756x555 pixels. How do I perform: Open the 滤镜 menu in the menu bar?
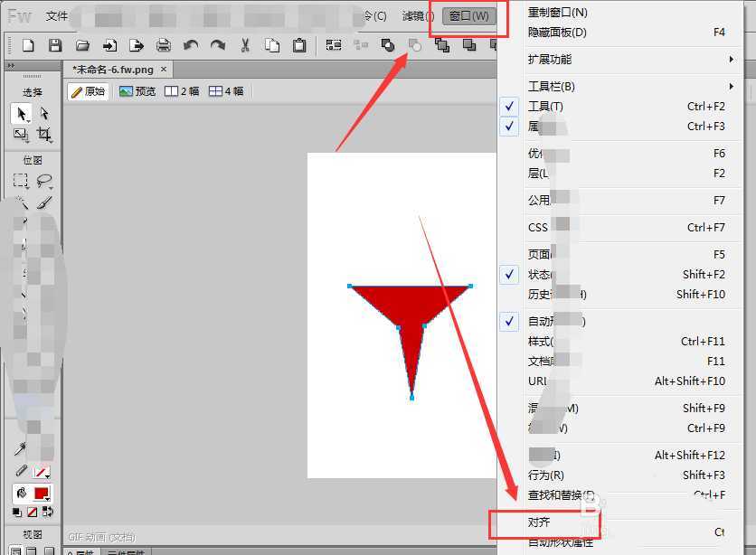(413, 16)
